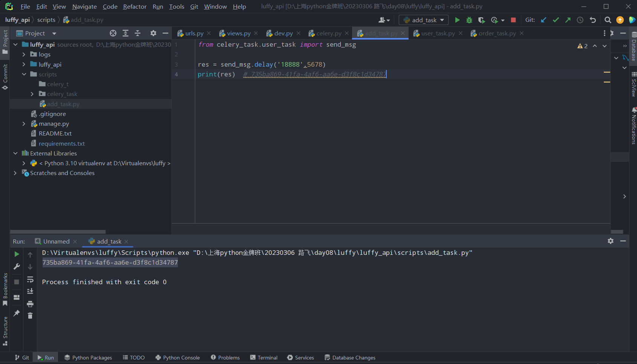This screenshot has height=364, width=637.
Task: Close the dev.py tab
Action: (299, 33)
